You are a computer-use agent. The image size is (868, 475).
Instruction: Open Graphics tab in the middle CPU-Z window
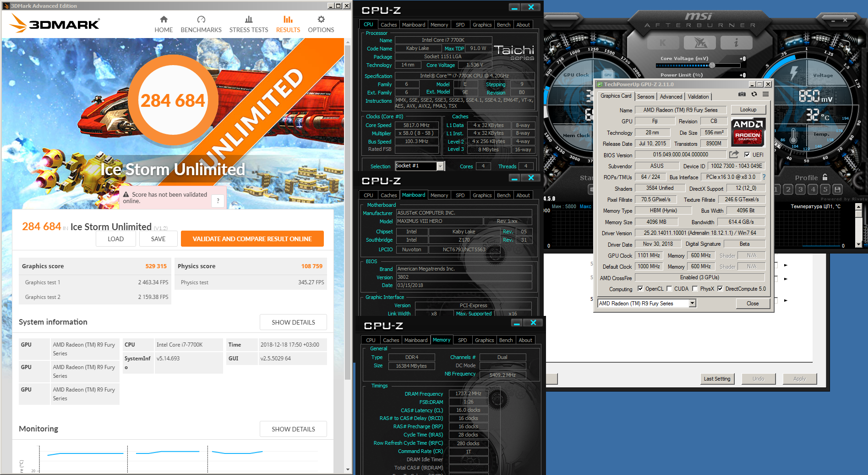482,195
